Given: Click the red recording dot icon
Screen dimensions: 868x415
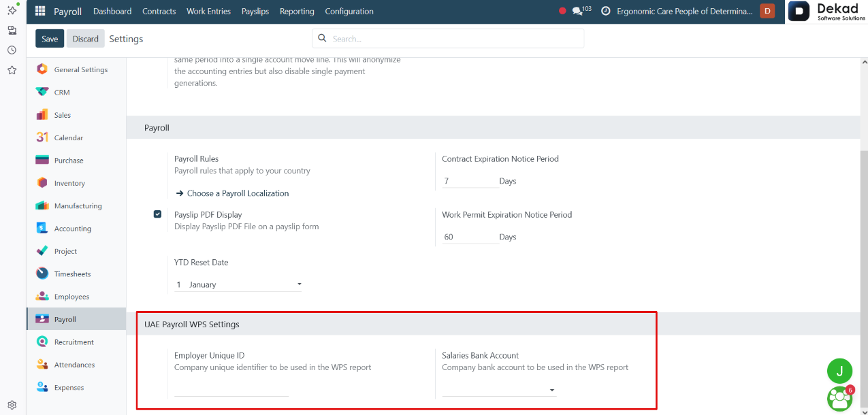Looking at the screenshot, I should click(562, 12).
